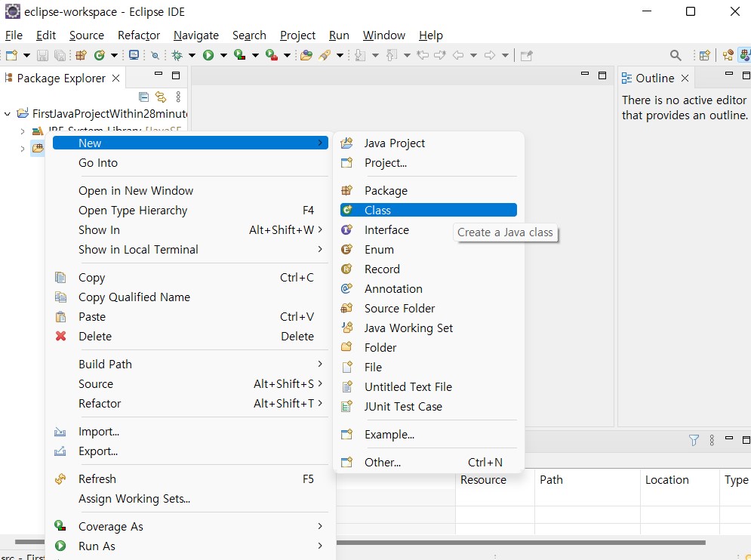Click Refresh in context menu
Viewport: 751px width, 560px height.
point(190,479)
